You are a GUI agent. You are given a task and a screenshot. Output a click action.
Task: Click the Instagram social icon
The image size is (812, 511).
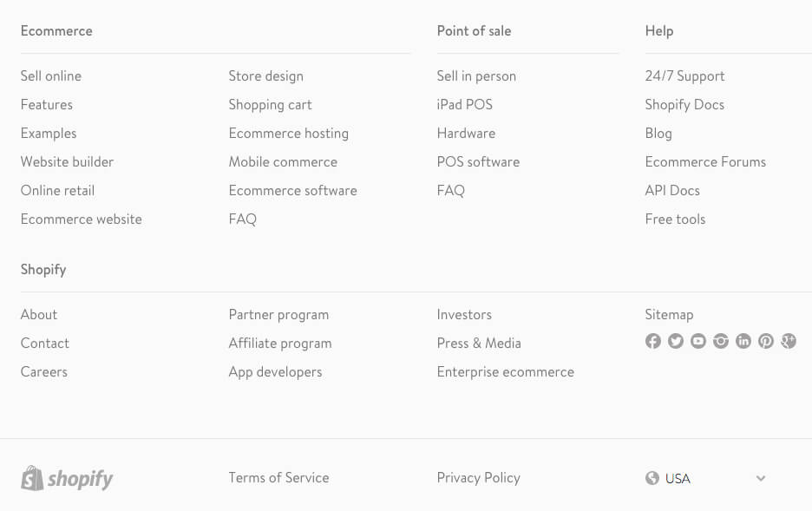(x=721, y=341)
